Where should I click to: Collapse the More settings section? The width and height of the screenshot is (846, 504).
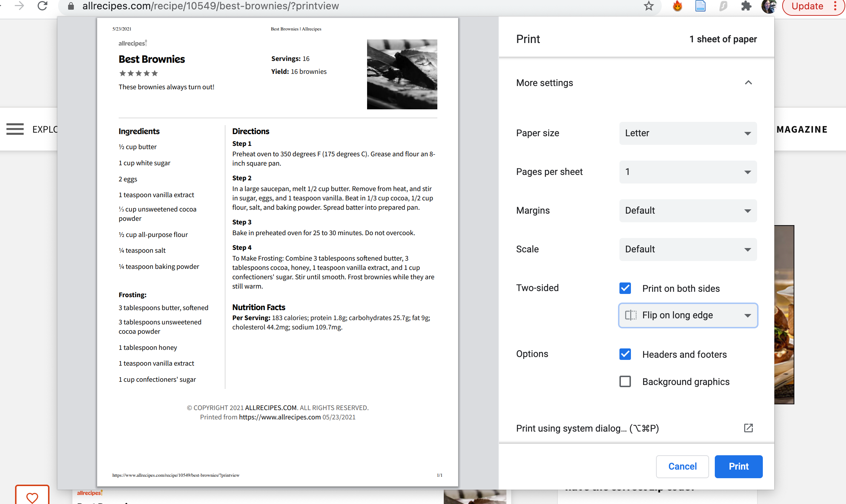(748, 82)
